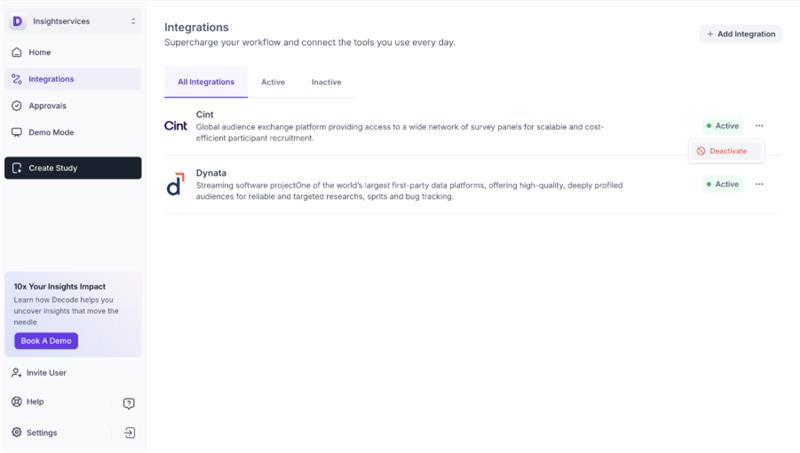Viewport: 800px width, 453px height.
Task: Click the Invite User person icon
Action: coord(16,373)
